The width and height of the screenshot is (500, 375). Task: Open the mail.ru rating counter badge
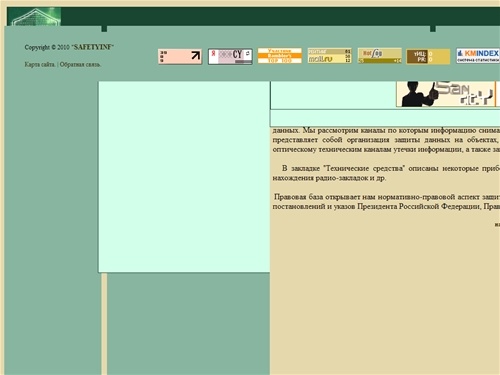pos(330,55)
